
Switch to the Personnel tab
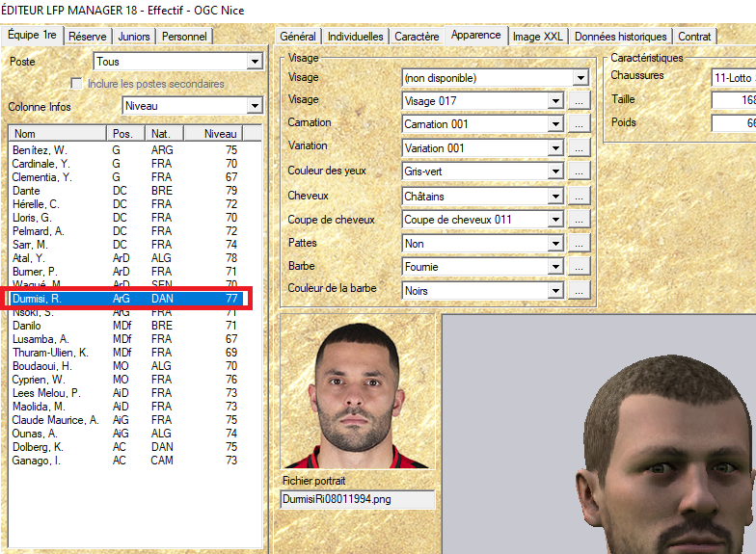pyautogui.click(x=184, y=37)
